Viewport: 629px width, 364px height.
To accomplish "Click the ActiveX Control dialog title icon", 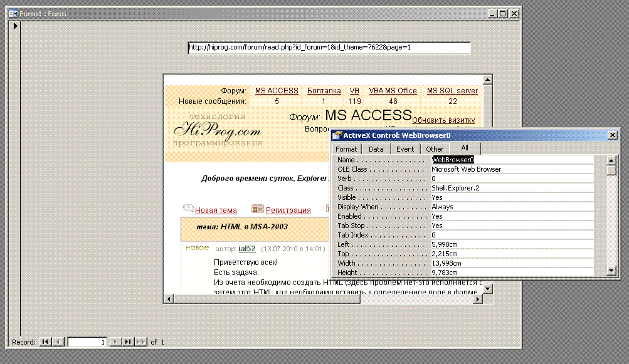I will tap(337, 135).
